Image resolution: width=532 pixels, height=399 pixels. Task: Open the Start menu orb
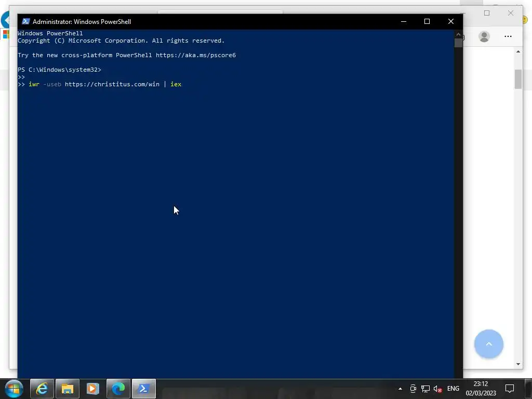pyautogui.click(x=14, y=389)
